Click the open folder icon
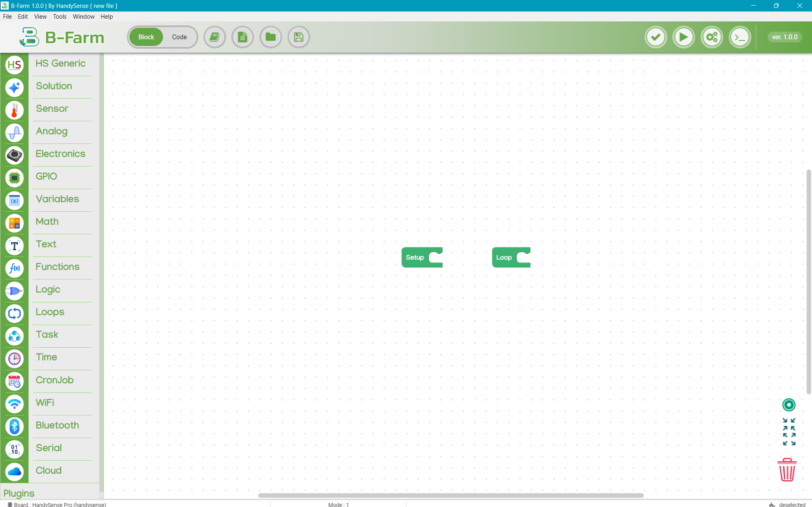Screen dimensions: 812x507 tap(271, 37)
